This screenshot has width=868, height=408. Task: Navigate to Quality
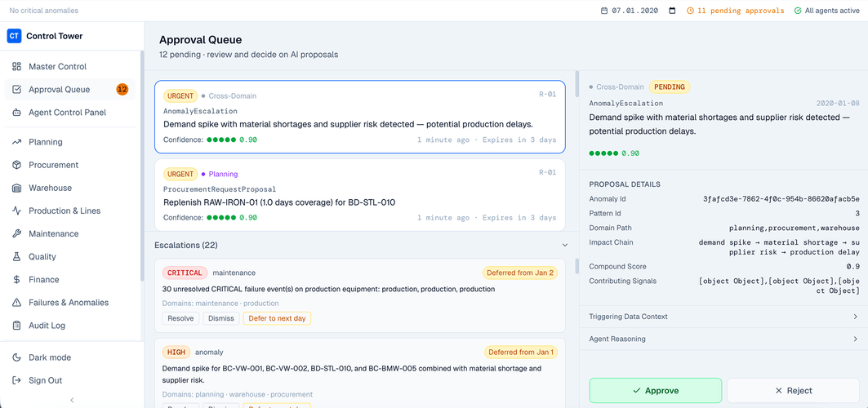click(69, 256)
